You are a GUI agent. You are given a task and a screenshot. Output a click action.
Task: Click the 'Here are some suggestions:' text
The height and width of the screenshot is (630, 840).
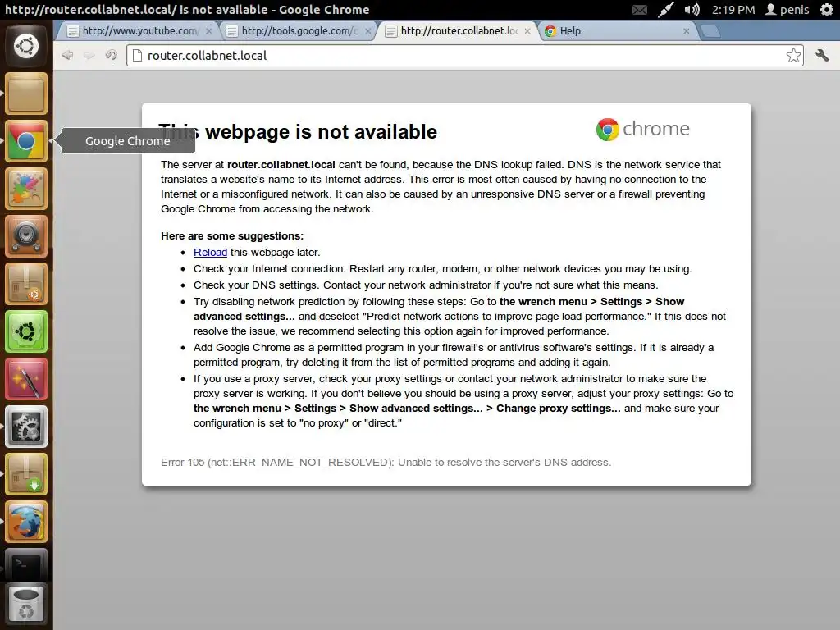click(x=232, y=236)
